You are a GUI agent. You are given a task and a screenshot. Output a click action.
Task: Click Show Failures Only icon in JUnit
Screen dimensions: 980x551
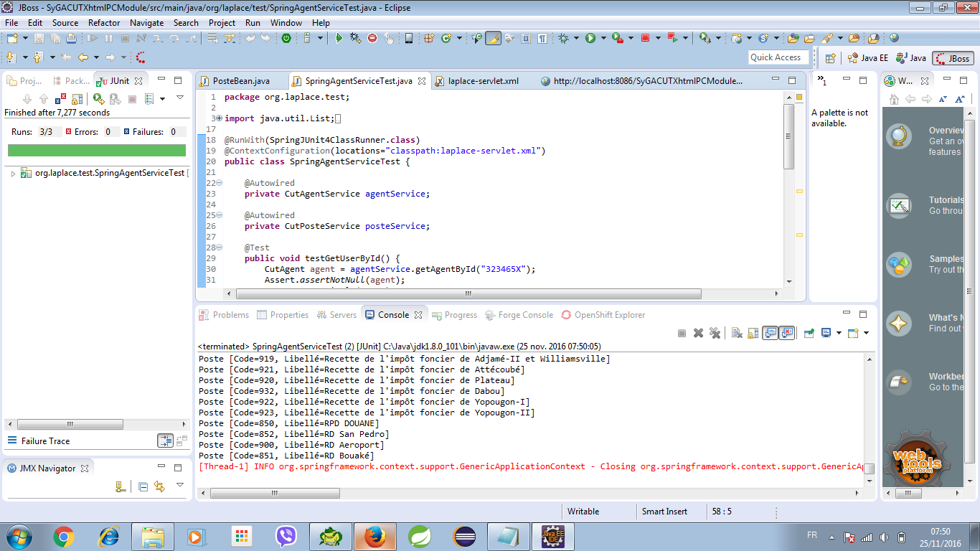pos(61,98)
